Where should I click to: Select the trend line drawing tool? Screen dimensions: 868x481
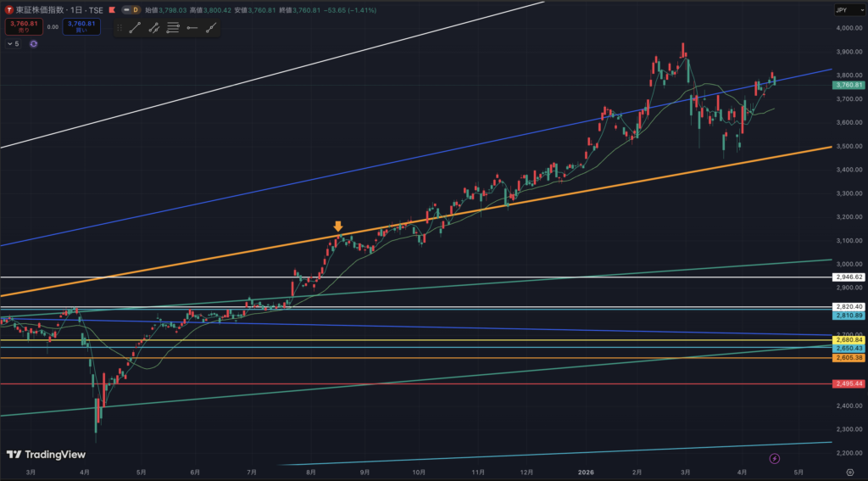point(134,27)
